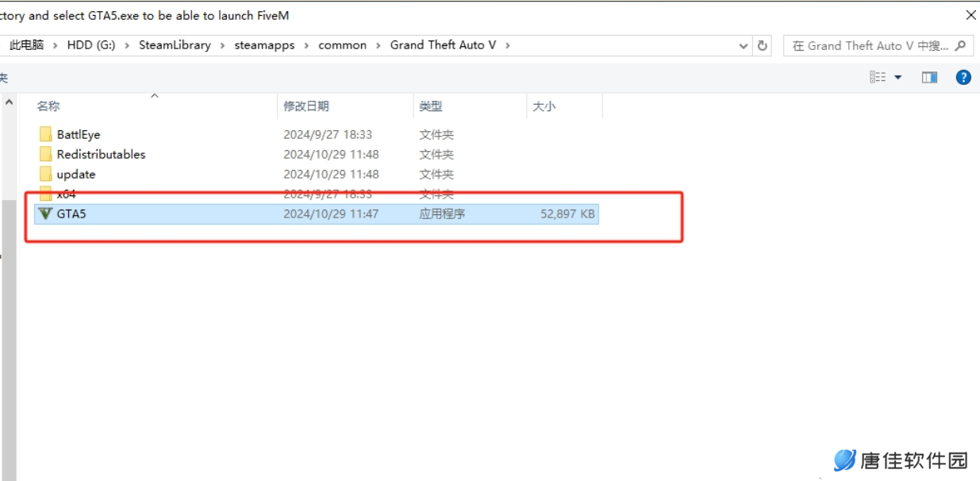The image size is (980, 481).
Task: Open the address bar history dropdown
Action: pyautogui.click(x=744, y=46)
